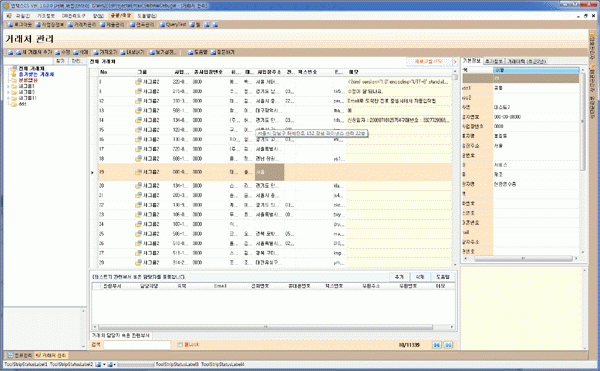Click 추가 button in contacts panel

[x=399, y=277]
